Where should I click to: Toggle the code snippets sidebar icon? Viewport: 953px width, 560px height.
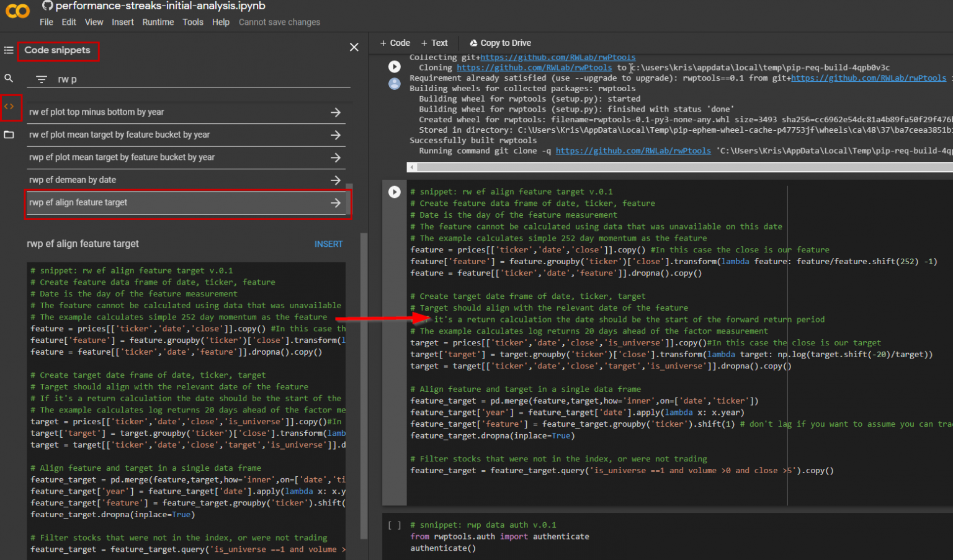[x=9, y=107]
